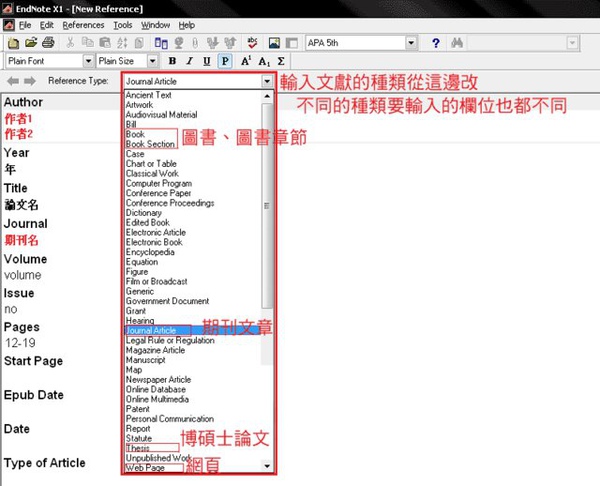The width and height of the screenshot is (600, 486).
Task: Click the abc Spell Check icon
Action: (x=252, y=43)
